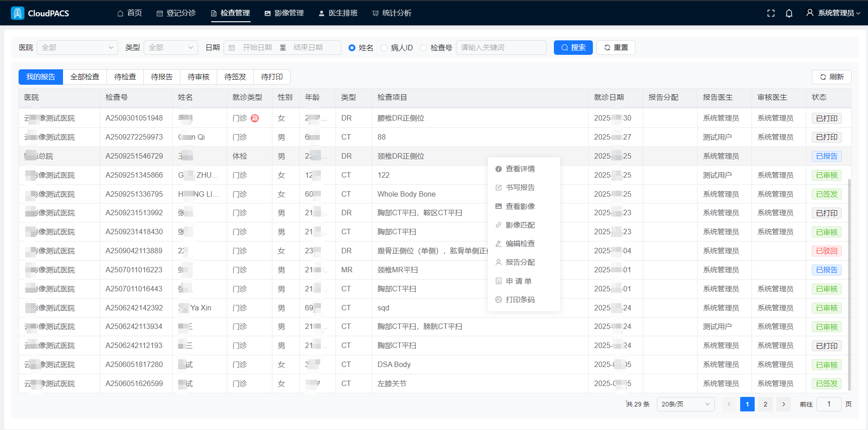The image size is (868, 430).
Task: Select the 书写报告 pen icon in context menu
Action: pos(499,187)
